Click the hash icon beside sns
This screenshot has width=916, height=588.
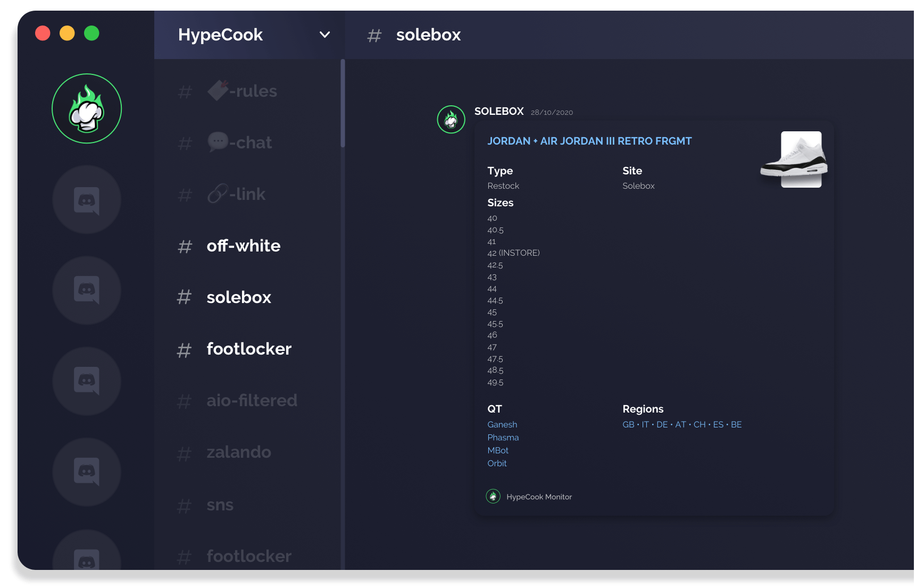[184, 506]
